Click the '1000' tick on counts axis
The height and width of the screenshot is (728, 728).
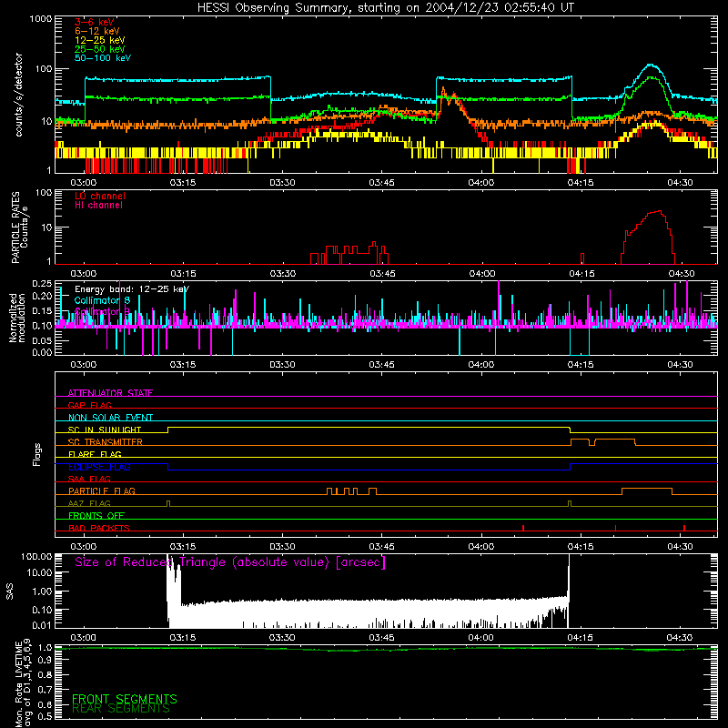[40, 19]
